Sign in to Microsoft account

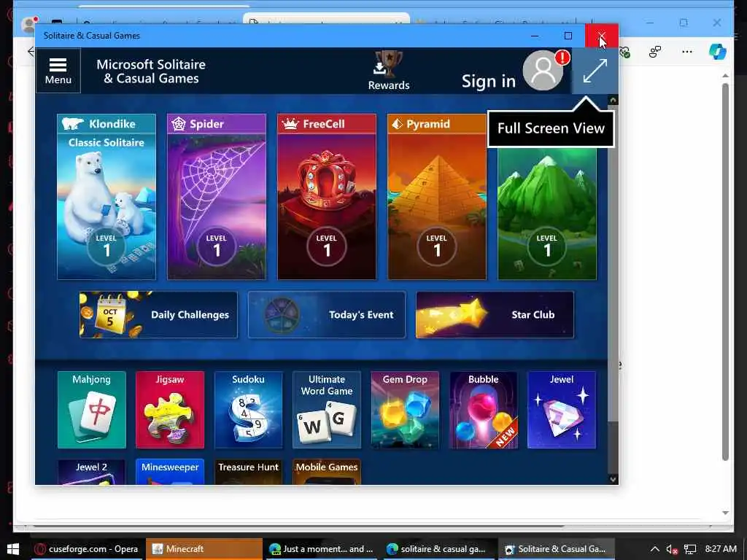coord(488,82)
